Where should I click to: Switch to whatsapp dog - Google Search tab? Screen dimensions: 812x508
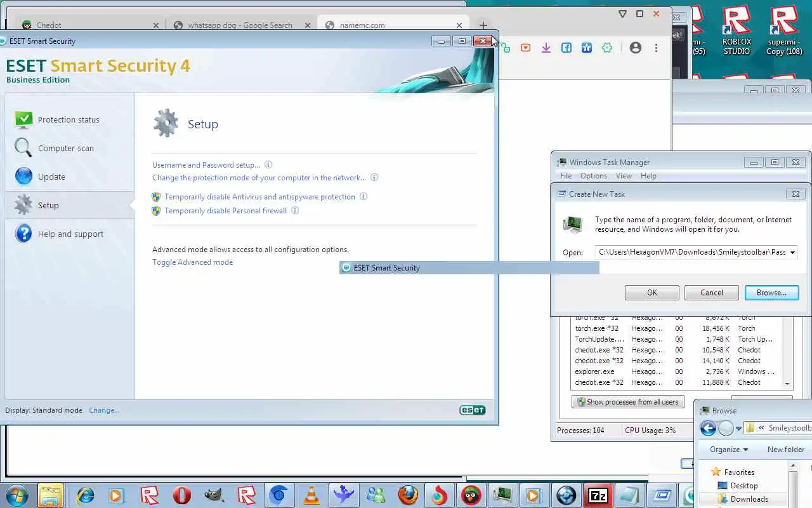(x=241, y=25)
